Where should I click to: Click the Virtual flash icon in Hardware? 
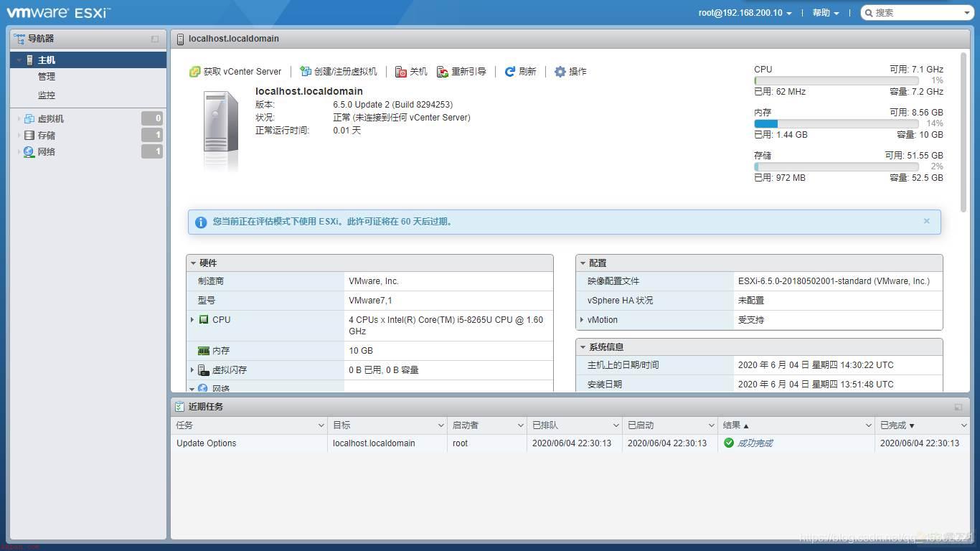[x=204, y=370]
